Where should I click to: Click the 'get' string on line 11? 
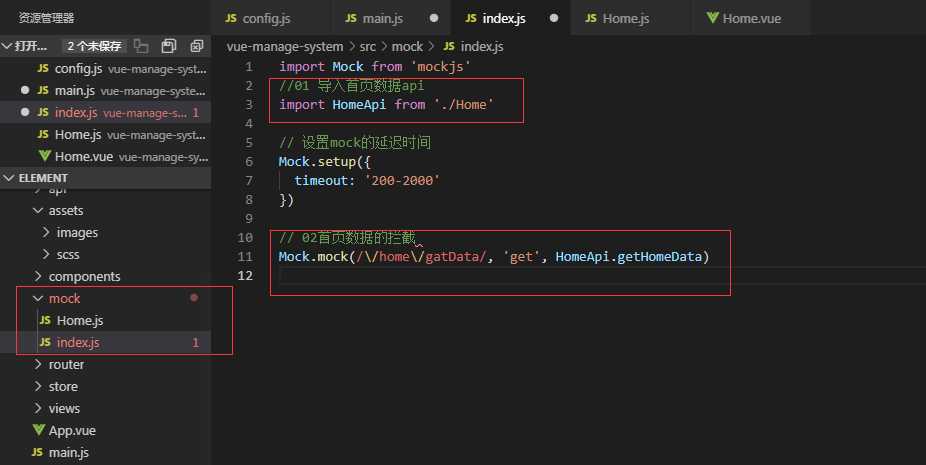[520, 256]
